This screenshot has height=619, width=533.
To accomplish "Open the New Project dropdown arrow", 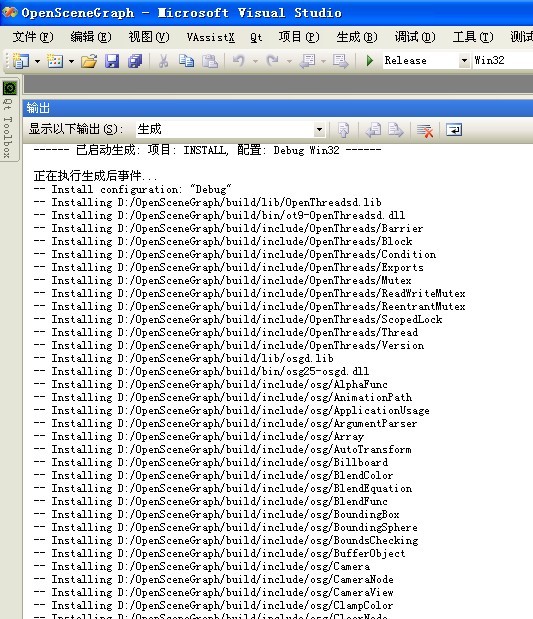I will coord(37,61).
